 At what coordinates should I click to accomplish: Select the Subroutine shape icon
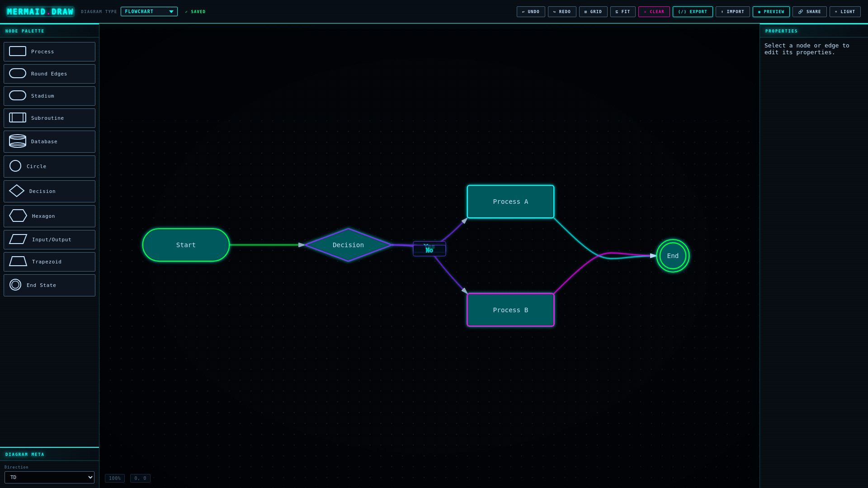coord(18,118)
